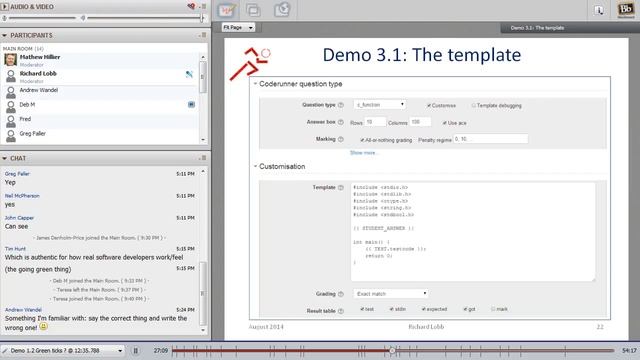Open the recording index dropdown Demo 1.2 Green ticks
The height and width of the screenshot is (360, 640).
[62, 351]
